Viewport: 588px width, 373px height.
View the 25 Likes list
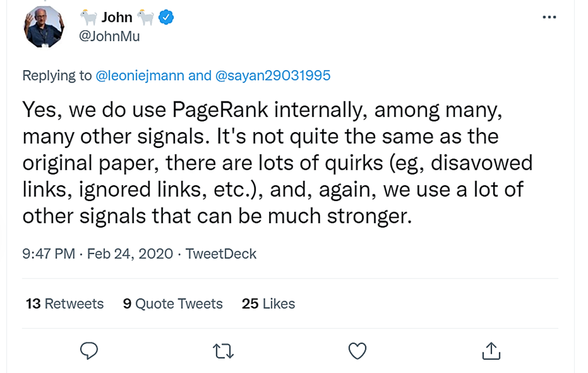coord(268,303)
